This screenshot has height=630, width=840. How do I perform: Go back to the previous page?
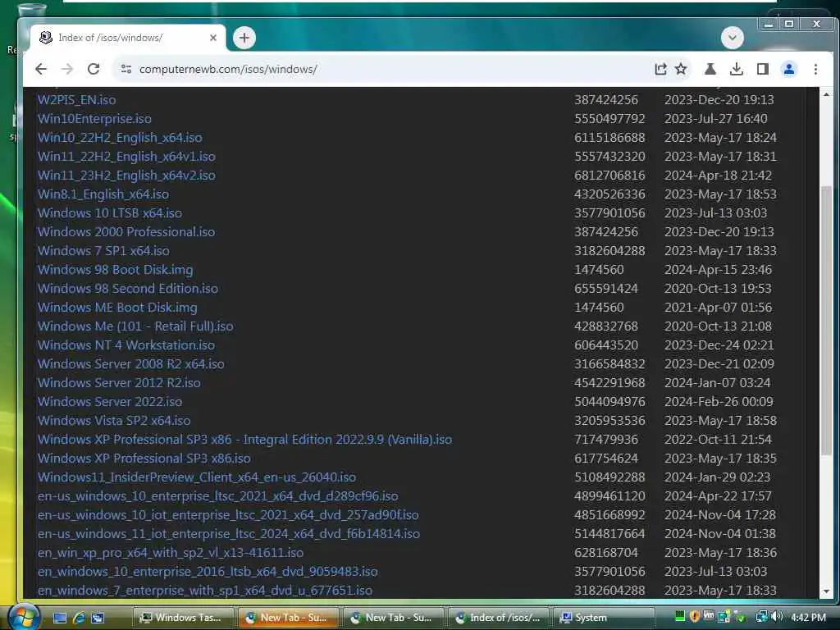tap(41, 69)
